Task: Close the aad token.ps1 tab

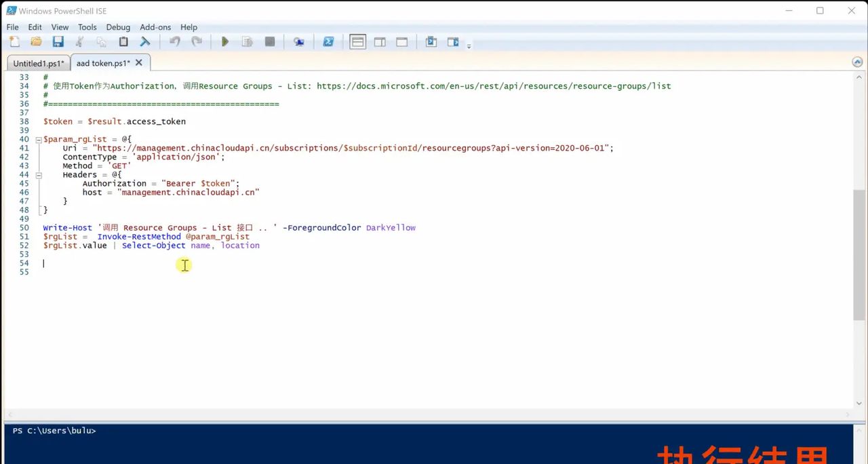Action: coord(139,62)
